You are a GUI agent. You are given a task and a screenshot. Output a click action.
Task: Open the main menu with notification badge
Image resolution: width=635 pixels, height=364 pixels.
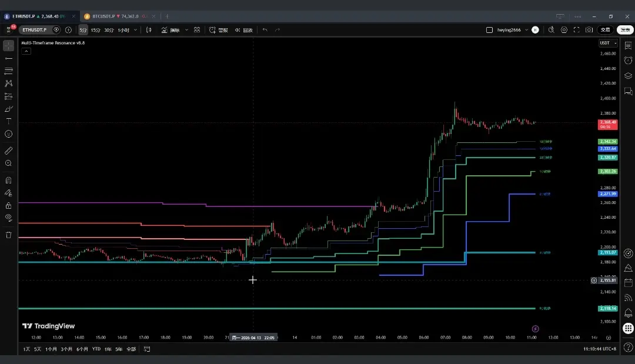pos(10,29)
